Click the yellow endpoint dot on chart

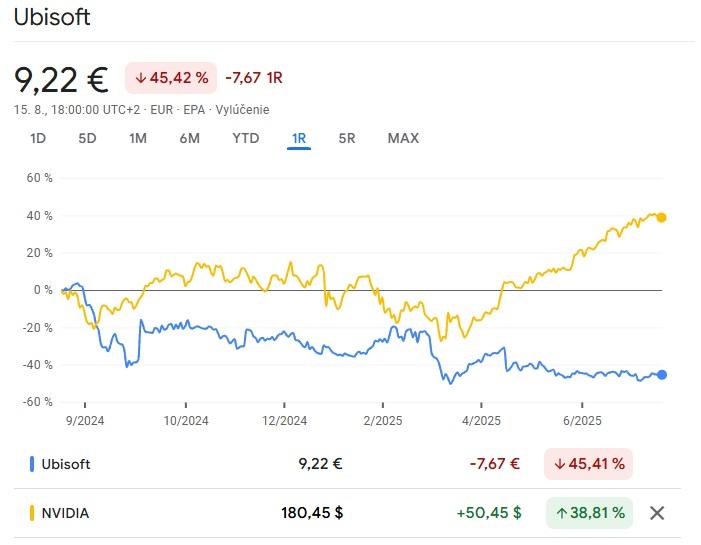click(661, 217)
